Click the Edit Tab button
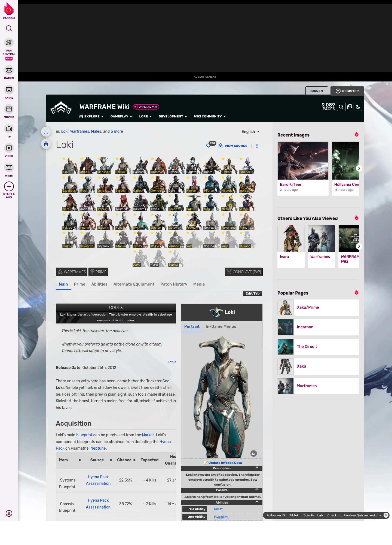Image resolution: width=392 pixels, height=545 pixels. tap(253, 293)
